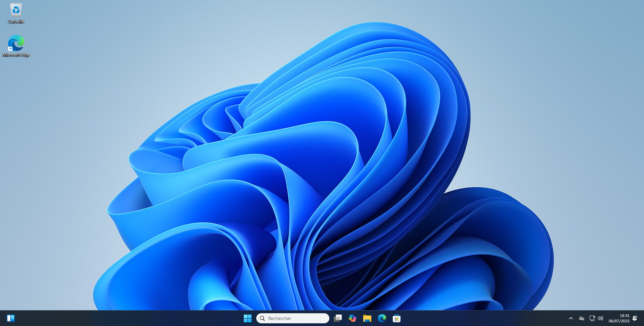Open the volume speaker tray icon

coord(600,318)
